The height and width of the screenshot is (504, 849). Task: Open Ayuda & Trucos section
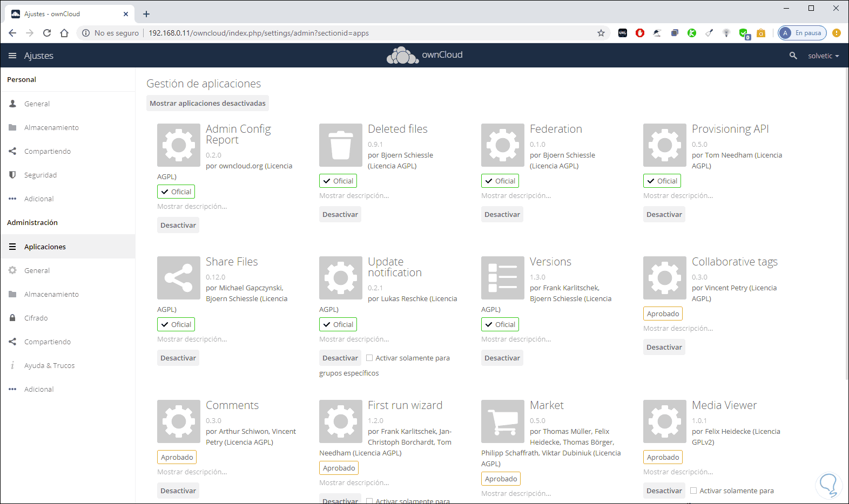click(x=68, y=365)
